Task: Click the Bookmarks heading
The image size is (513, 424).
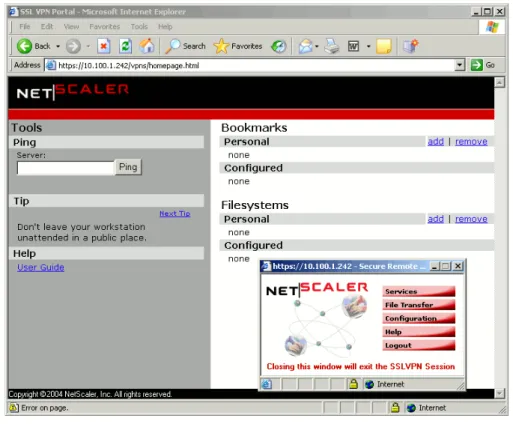Action: 254,128
